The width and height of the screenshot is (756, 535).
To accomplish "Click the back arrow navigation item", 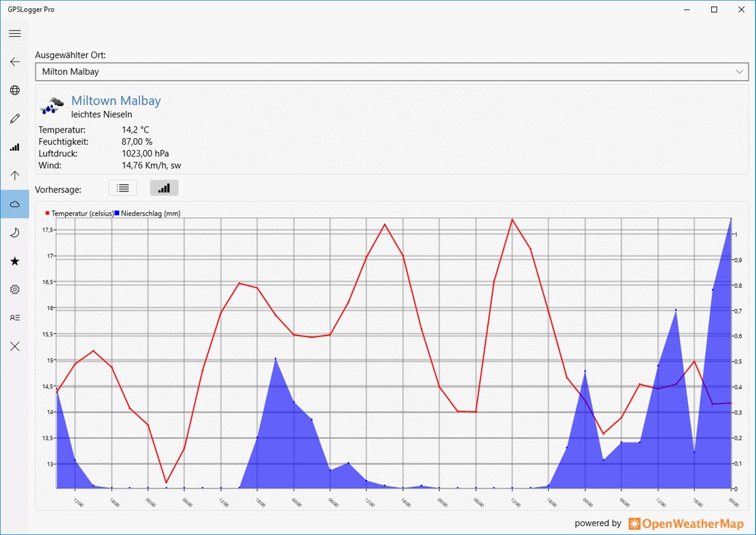I will tap(14, 61).
